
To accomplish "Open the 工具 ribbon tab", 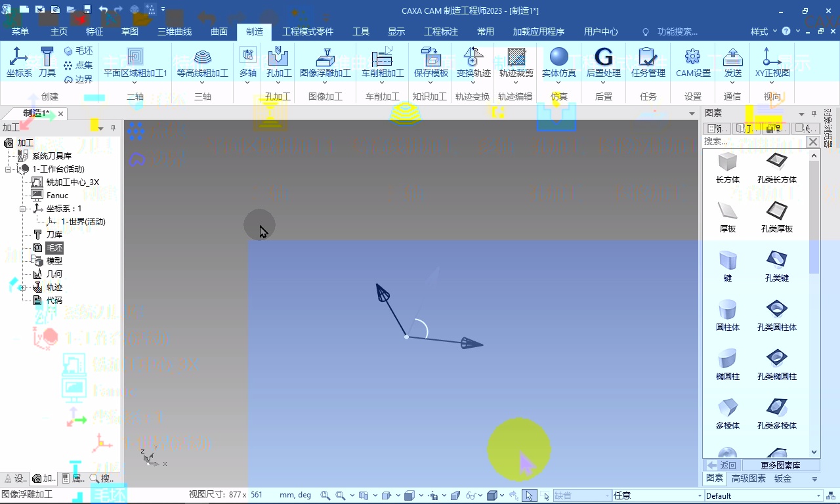I will coord(361,31).
